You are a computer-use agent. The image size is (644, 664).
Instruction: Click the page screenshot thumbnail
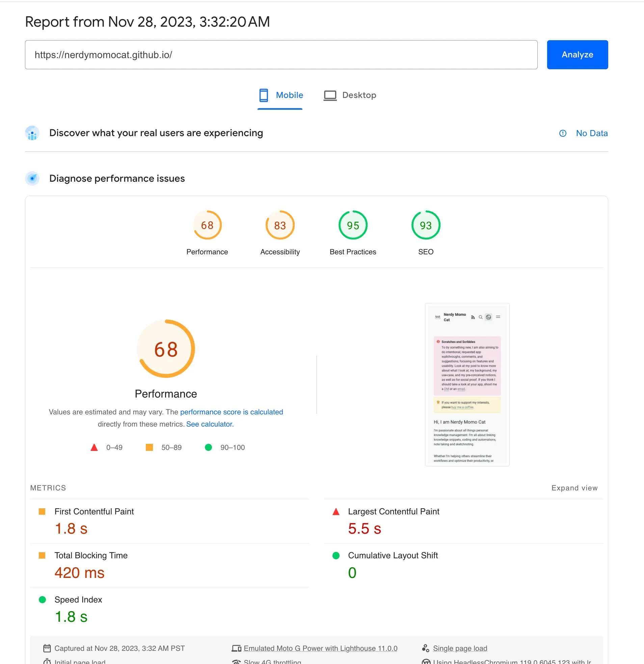466,384
